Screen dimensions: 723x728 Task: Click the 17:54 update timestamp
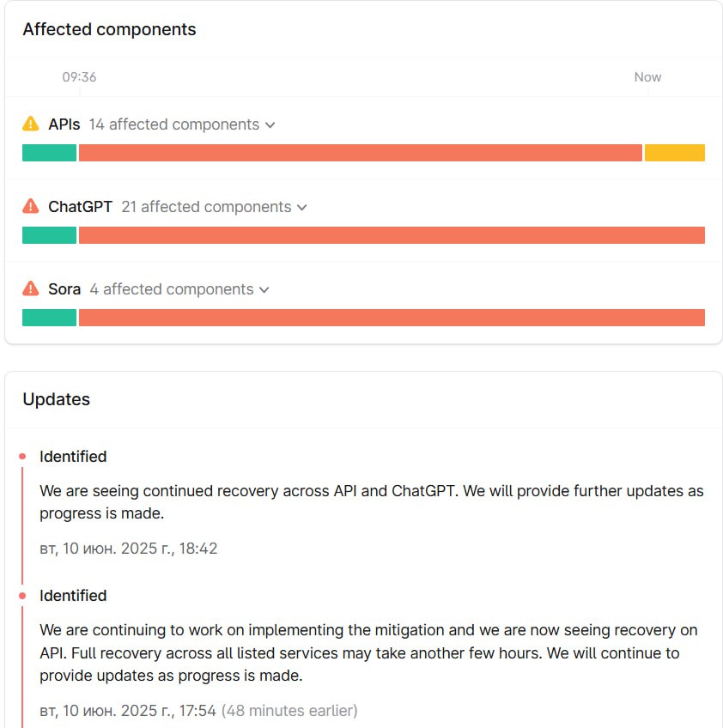click(129, 711)
